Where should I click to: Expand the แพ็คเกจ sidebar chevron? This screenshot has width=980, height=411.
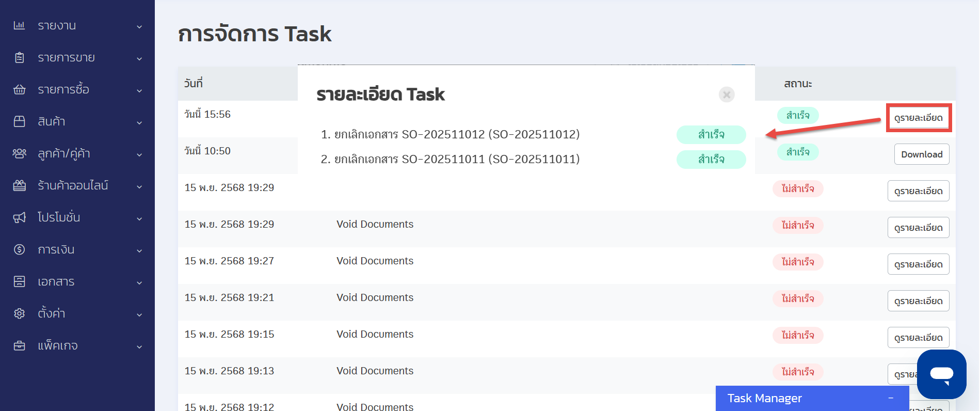tap(139, 346)
